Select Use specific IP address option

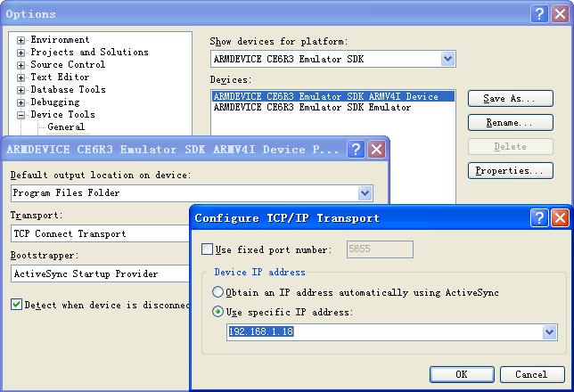coord(217,312)
